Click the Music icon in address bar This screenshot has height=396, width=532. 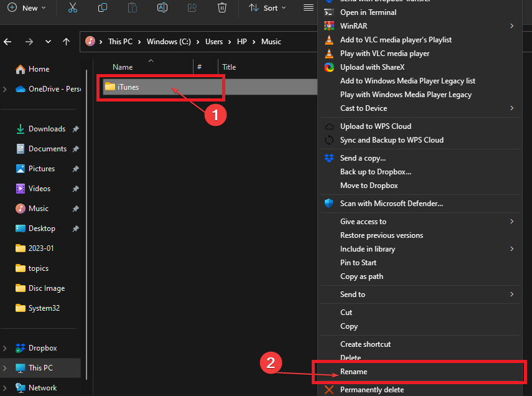[90, 42]
